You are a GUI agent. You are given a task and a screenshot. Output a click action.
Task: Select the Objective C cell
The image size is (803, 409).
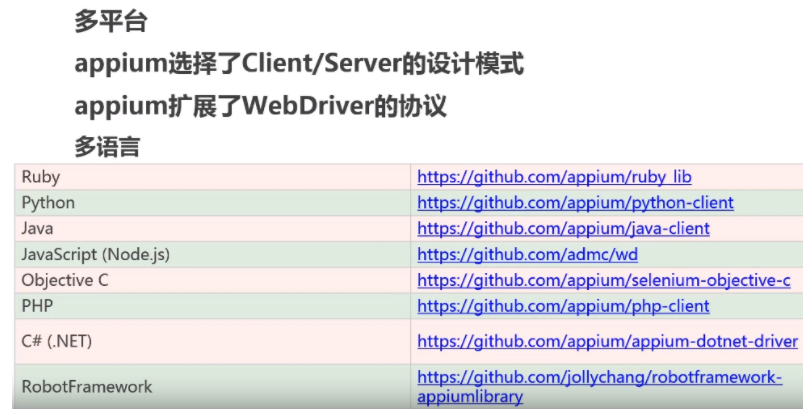[x=213, y=280]
